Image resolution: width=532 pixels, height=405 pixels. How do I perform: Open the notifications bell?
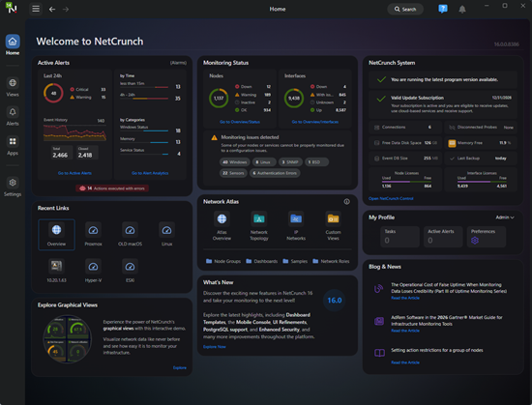(462, 9)
